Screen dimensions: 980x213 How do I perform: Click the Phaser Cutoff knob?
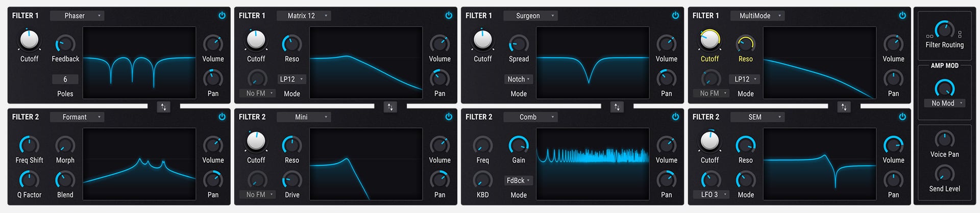[x=29, y=40]
